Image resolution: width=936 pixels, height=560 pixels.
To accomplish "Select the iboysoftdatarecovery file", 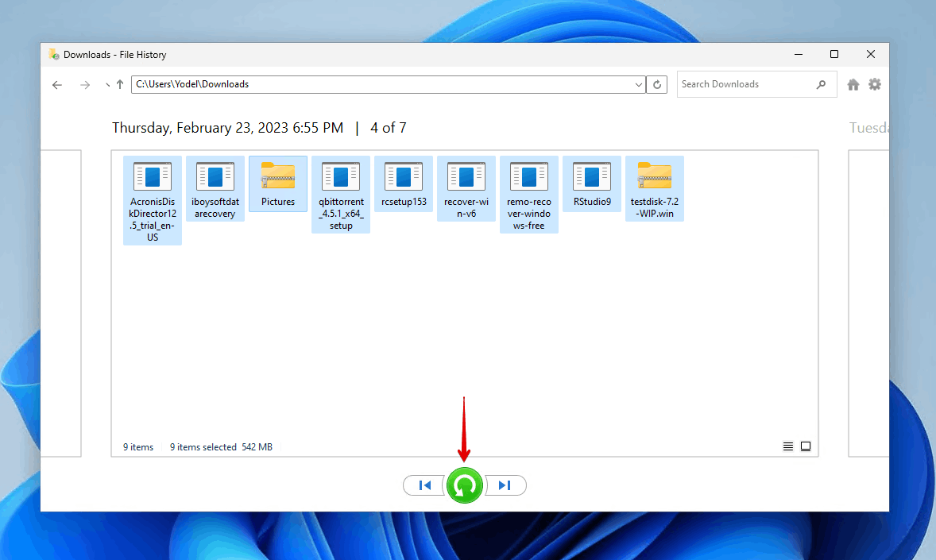I will coord(215,189).
